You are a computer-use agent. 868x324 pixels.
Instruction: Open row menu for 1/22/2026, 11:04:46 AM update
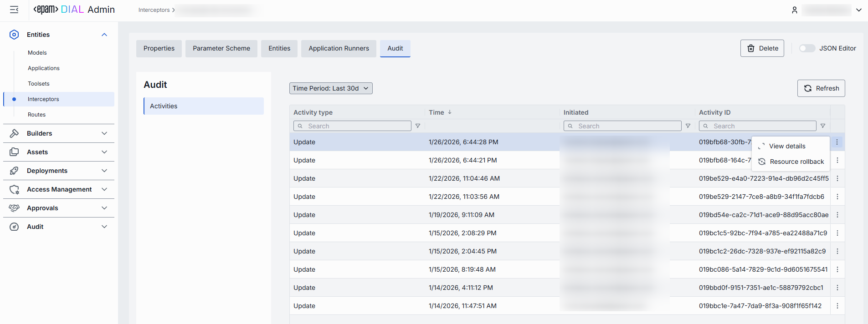(837, 178)
